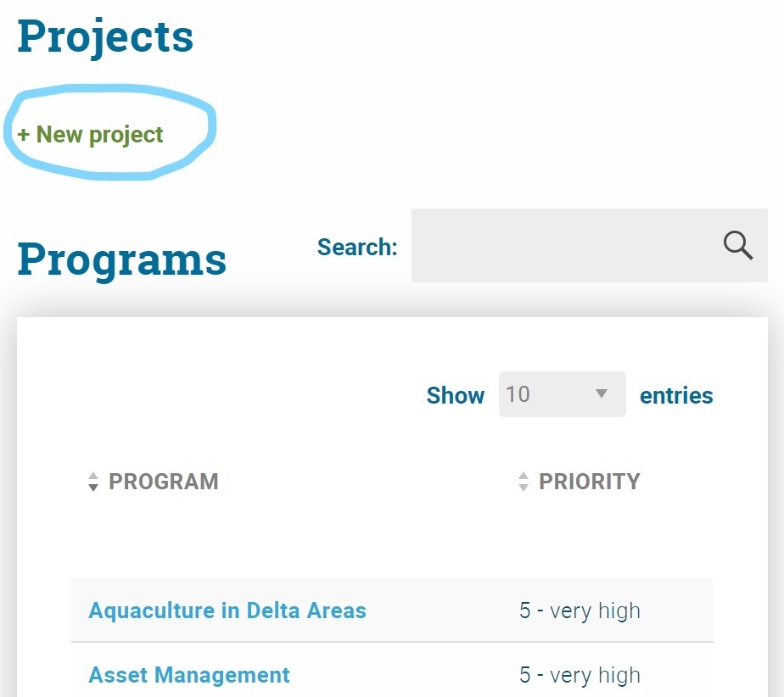
Task: Expand the entries count selector
Action: click(562, 393)
